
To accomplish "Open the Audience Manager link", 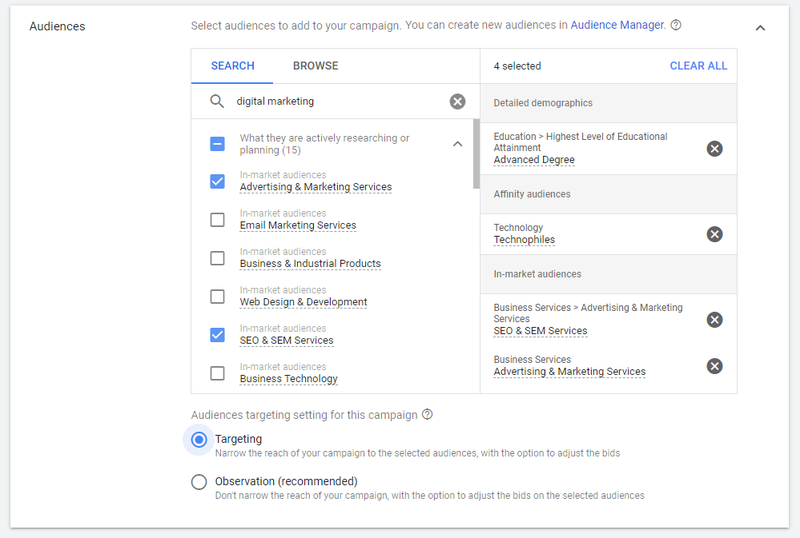I will pyautogui.click(x=618, y=25).
